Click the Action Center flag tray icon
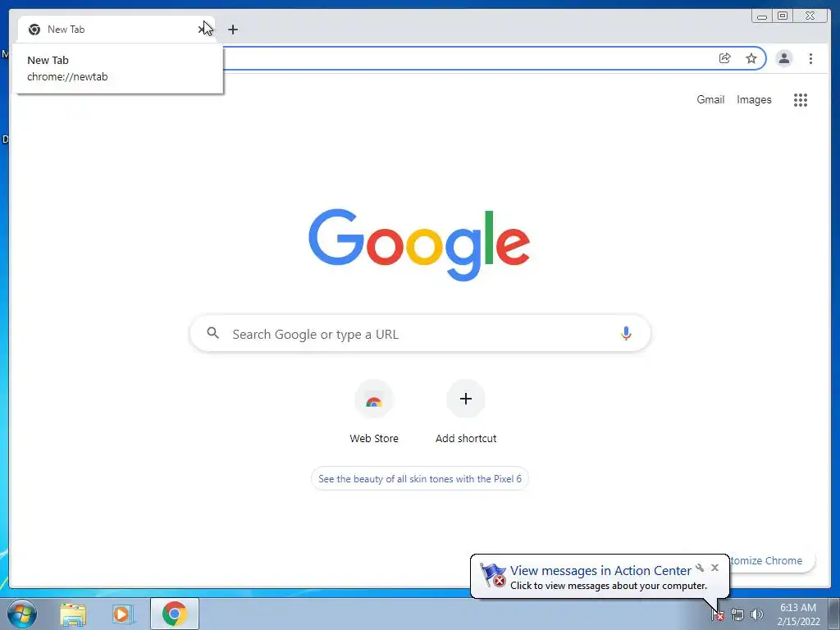The image size is (840, 630). pyautogui.click(x=717, y=614)
